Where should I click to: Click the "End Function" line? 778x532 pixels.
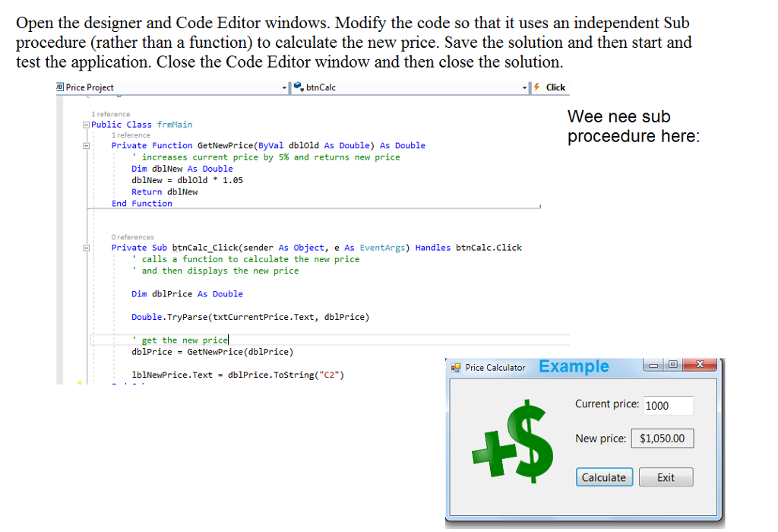click(141, 204)
